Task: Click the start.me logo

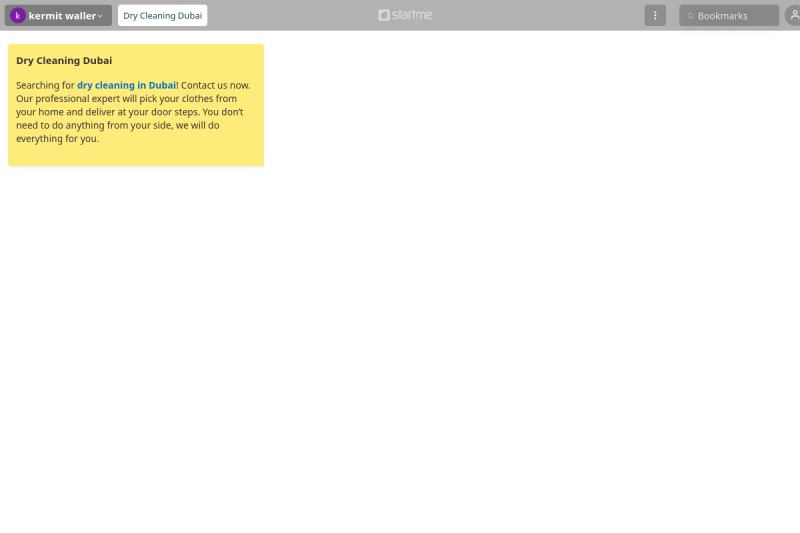Action: [405, 15]
